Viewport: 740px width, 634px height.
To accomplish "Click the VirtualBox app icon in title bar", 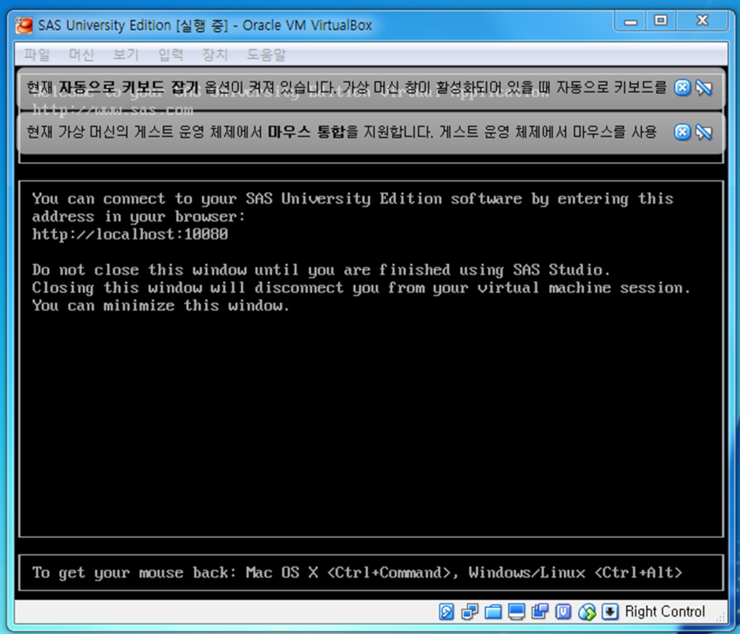I will (24, 25).
